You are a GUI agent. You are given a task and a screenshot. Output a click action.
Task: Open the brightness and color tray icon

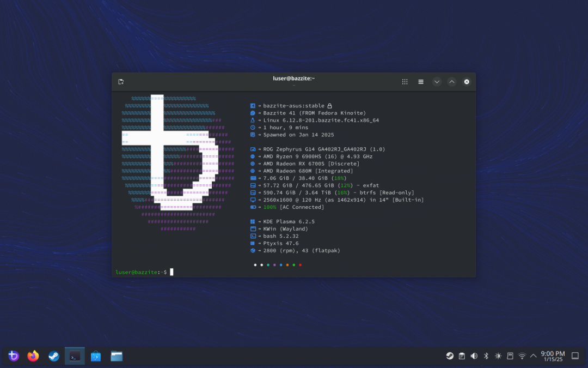[x=498, y=356]
